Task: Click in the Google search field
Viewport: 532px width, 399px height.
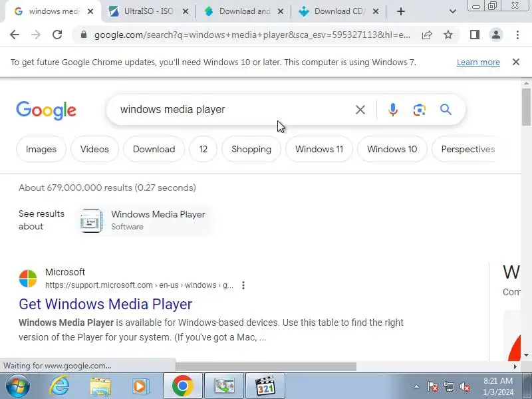Action: (234, 110)
